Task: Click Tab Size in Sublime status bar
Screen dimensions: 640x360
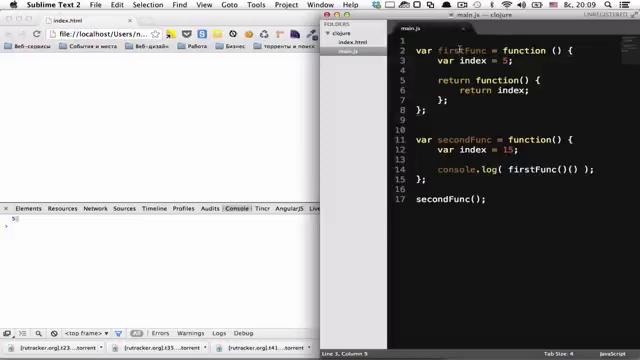Action: pos(558,354)
